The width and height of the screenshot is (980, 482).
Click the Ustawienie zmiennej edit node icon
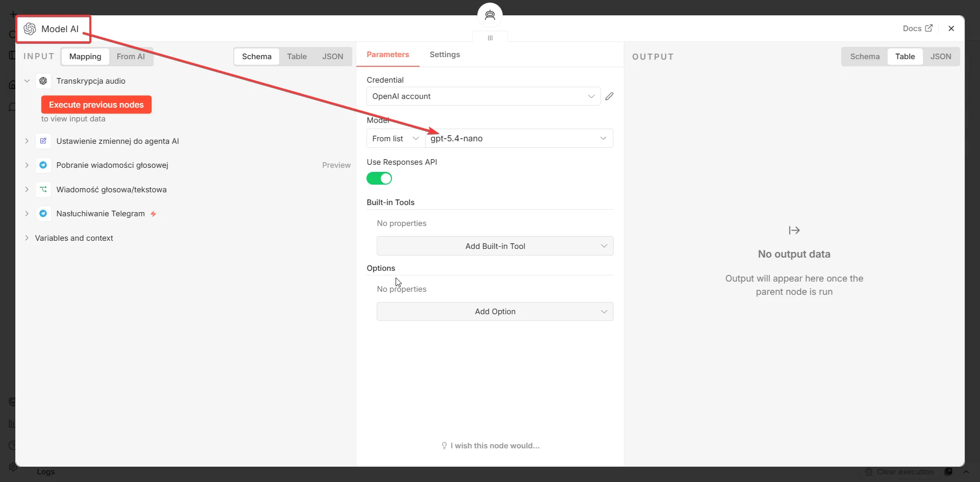point(43,141)
